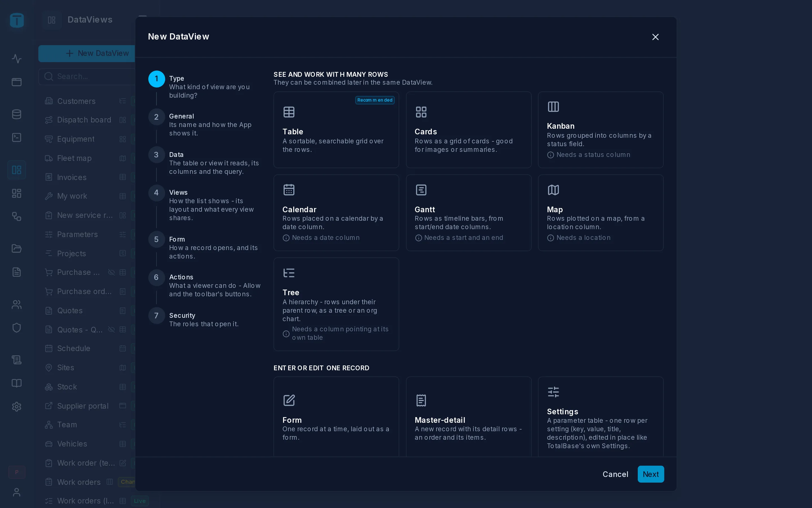
Task: Pick the Map view type card
Action: pyautogui.click(x=601, y=213)
